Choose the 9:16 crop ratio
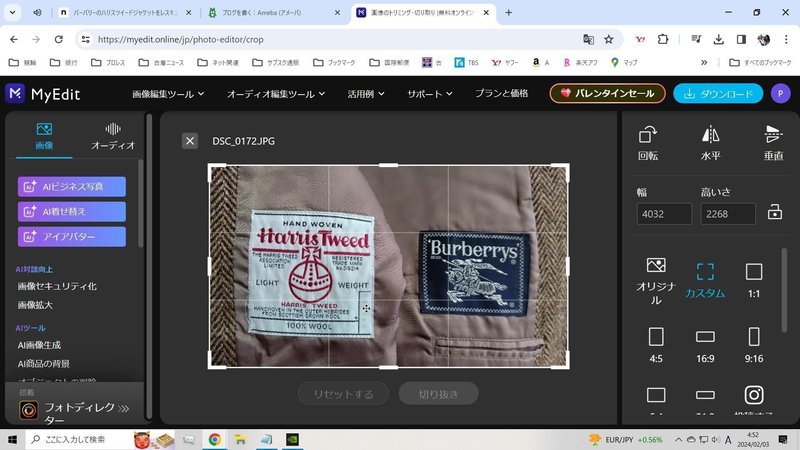This screenshot has height=450, width=800. point(754,345)
